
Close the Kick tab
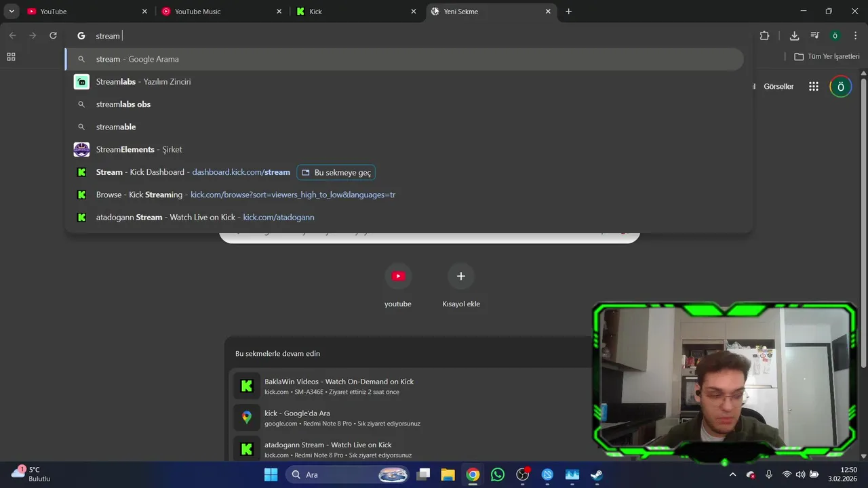coord(414,12)
